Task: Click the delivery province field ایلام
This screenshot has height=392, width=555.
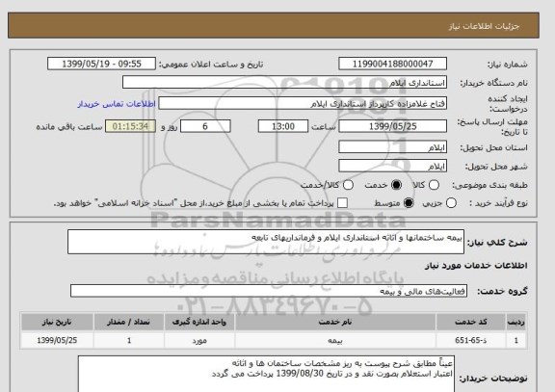Action: point(392,147)
